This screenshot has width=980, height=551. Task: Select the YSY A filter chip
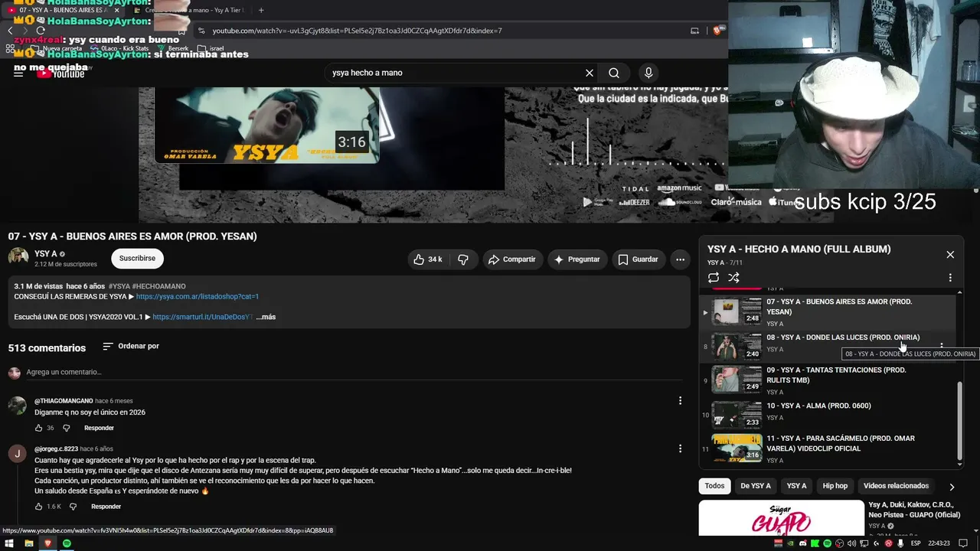pos(796,486)
